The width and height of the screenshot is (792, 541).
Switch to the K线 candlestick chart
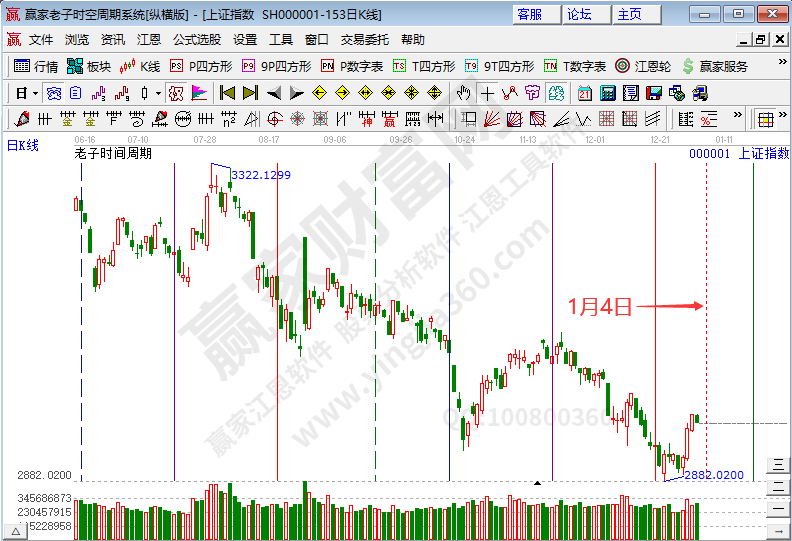[139, 66]
